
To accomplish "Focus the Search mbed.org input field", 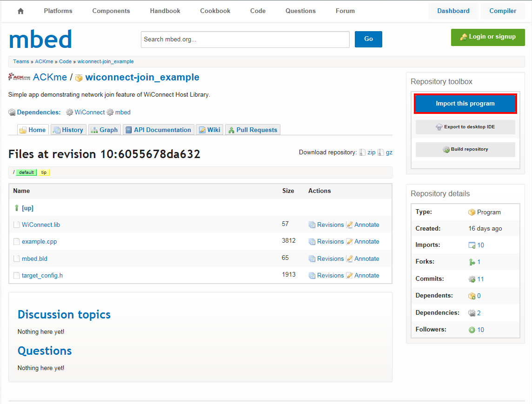I will pyautogui.click(x=245, y=40).
